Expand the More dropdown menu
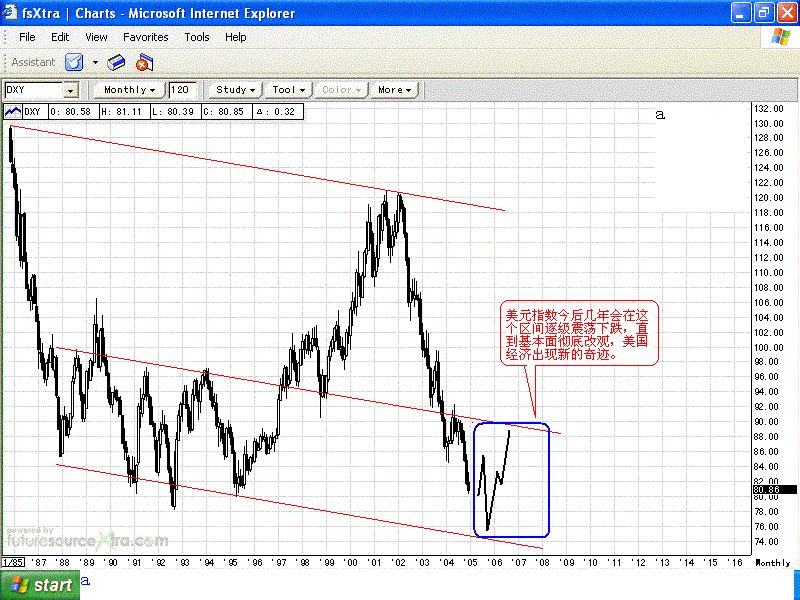 394,90
